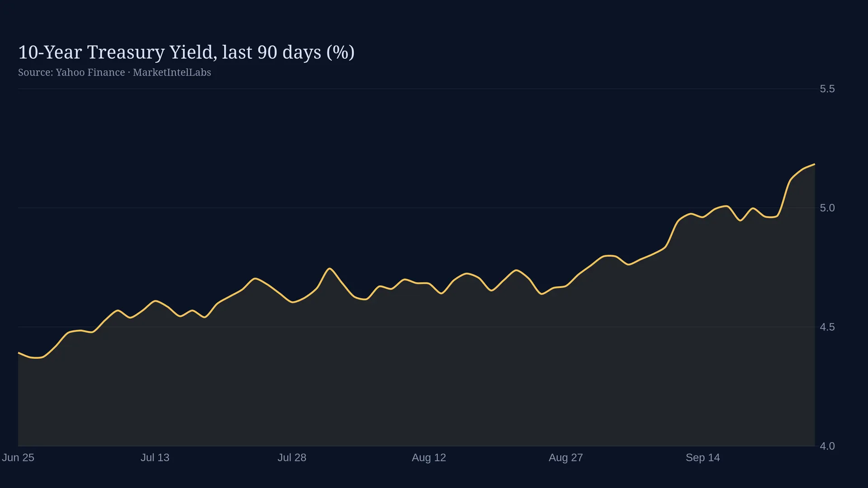Click the 5.0 y-axis label

827,208
